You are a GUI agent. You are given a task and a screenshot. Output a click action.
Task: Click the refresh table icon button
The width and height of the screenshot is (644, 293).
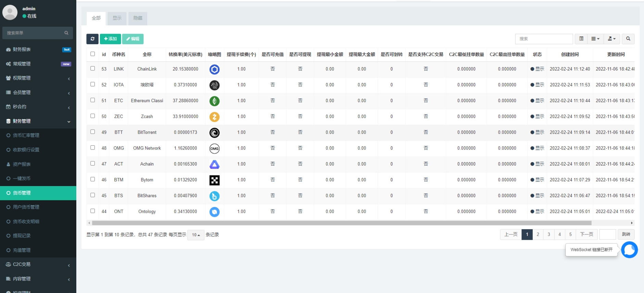(x=92, y=39)
